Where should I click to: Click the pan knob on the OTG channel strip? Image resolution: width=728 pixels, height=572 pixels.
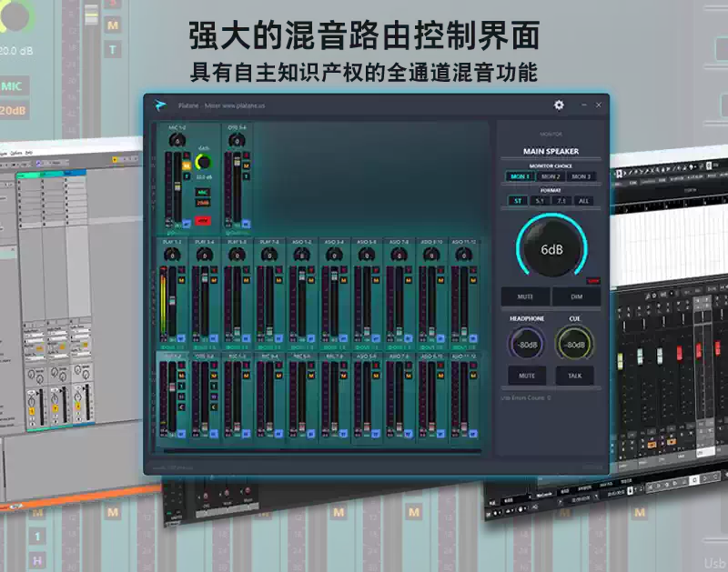(x=237, y=140)
